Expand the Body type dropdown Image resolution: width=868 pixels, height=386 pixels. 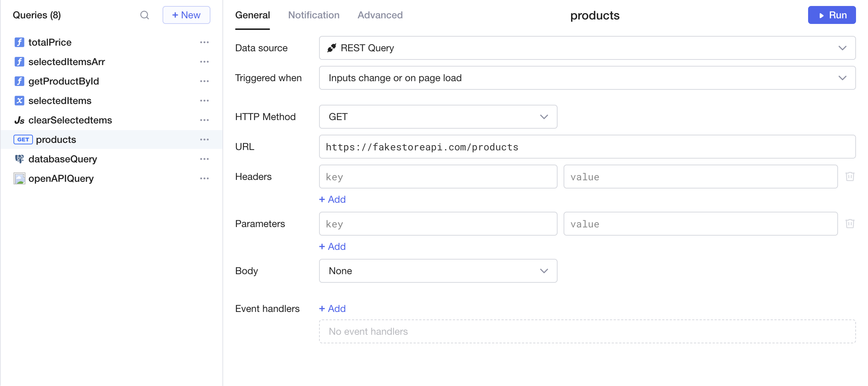pos(438,271)
